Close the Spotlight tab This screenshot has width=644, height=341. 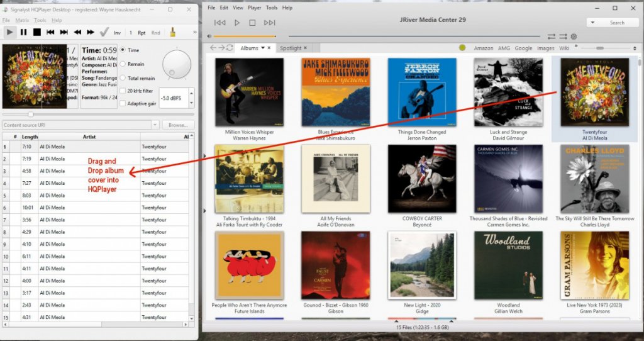[x=305, y=48]
